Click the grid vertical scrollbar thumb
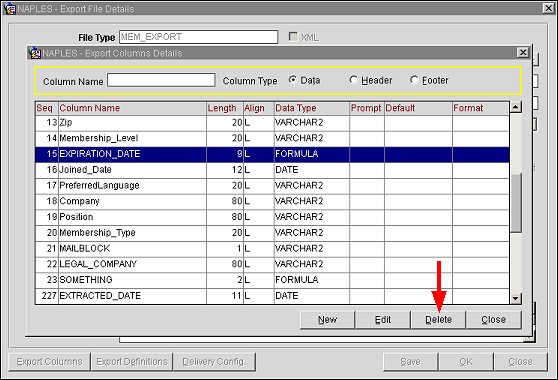The height and width of the screenshot is (380, 558). tap(516, 203)
